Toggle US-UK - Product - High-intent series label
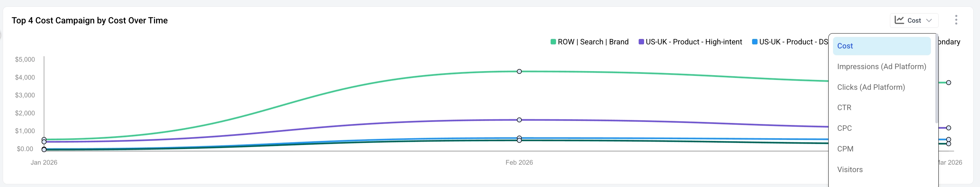Image resolution: width=980 pixels, height=187 pixels. click(x=694, y=42)
